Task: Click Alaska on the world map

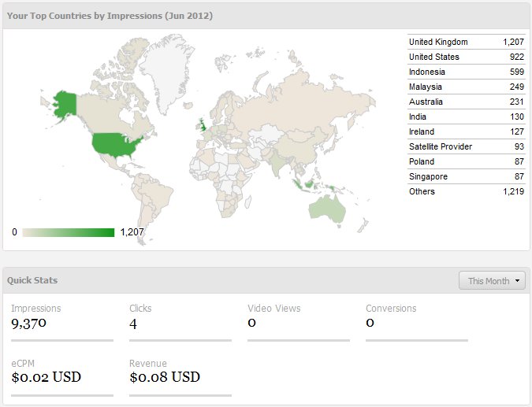Action: click(x=65, y=103)
